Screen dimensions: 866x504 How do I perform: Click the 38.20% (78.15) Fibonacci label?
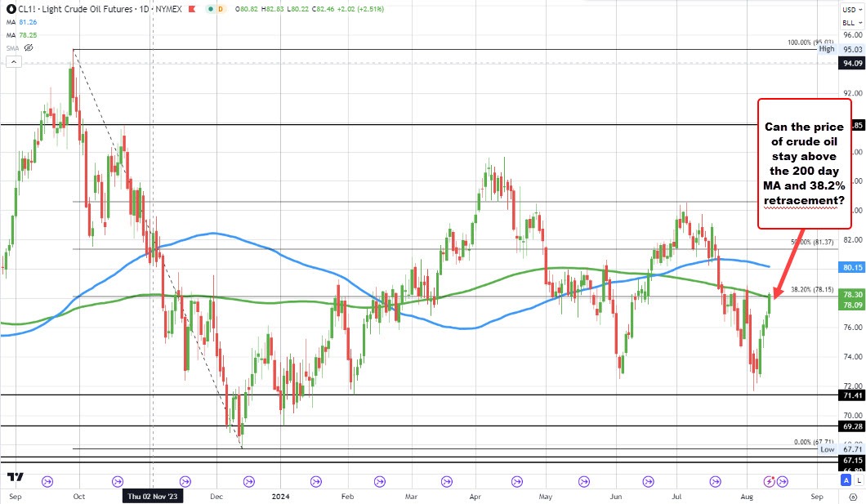(x=812, y=288)
